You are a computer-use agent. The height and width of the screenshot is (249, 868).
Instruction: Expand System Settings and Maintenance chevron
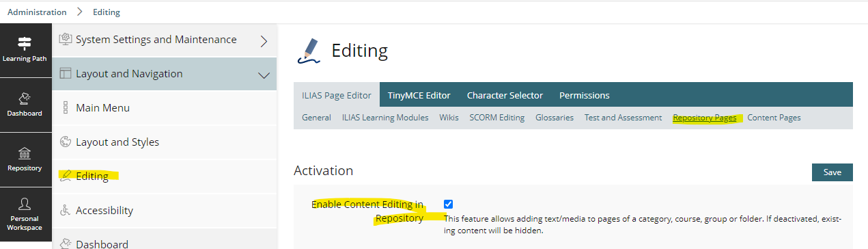click(x=264, y=41)
